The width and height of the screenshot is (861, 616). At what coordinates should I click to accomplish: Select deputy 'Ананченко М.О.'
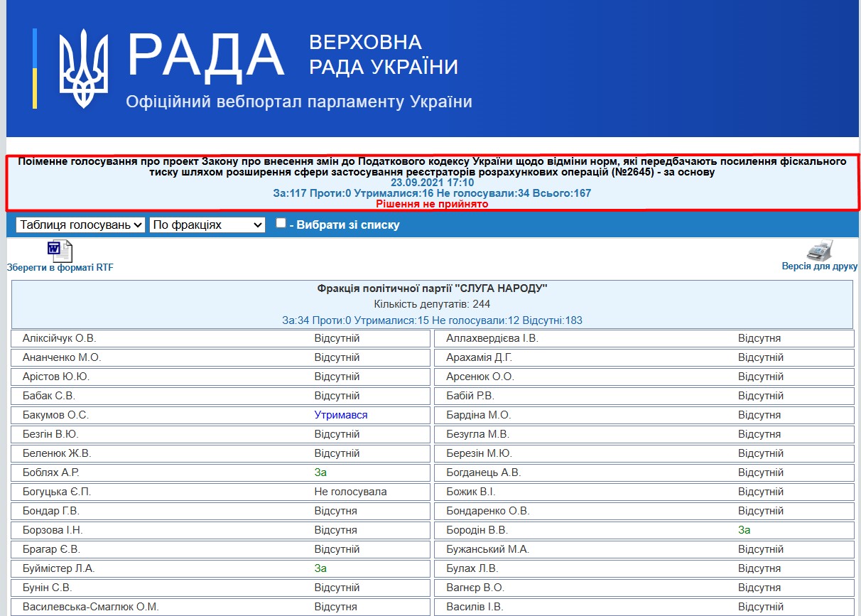[x=62, y=357]
